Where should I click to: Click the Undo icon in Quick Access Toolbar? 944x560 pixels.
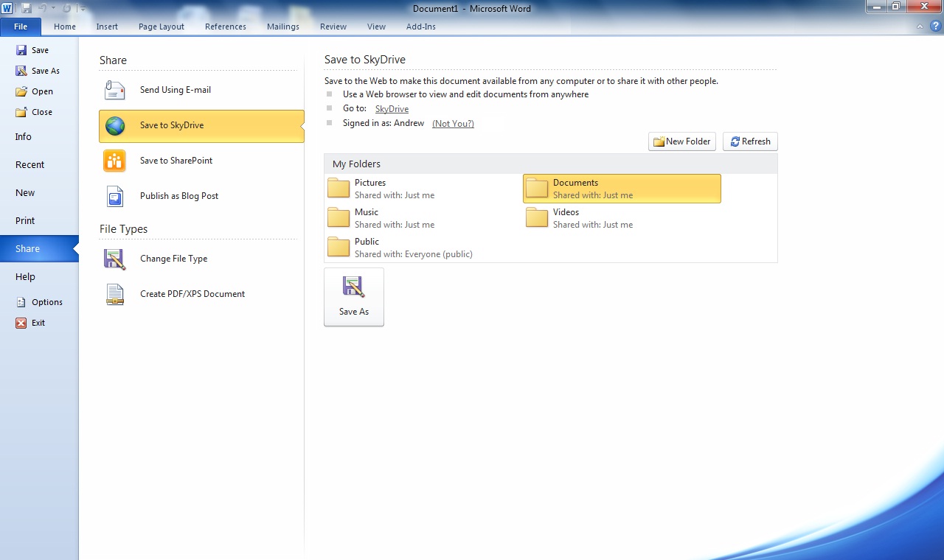[x=43, y=8]
